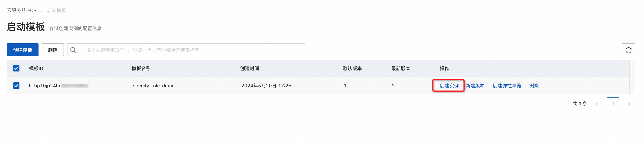This screenshot has height=141, width=644.
Task: Click the 模板名称 column header
Action: (141, 68)
